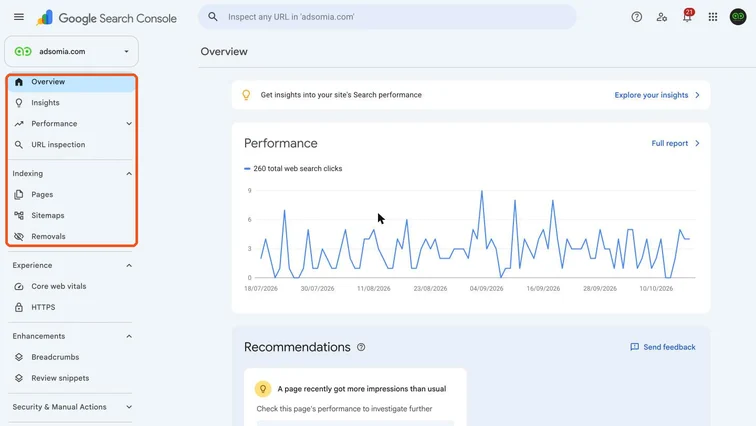This screenshot has width=756, height=426.
Task: Click the Insights lightbulb icon in sidebar
Action: click(19, 103)
